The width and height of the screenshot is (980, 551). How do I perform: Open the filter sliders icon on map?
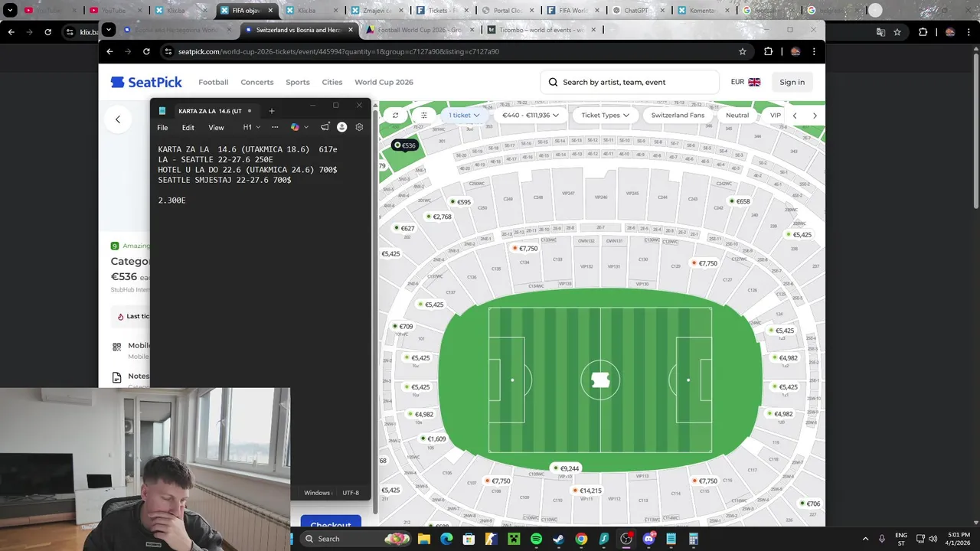pyautogui.click(x=423, y=116)
